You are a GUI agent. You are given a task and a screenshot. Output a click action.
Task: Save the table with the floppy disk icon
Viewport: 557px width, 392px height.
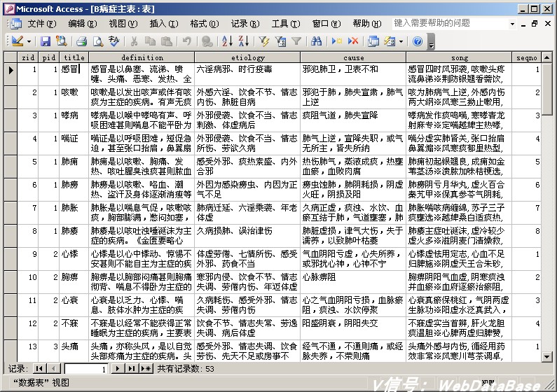45,41
